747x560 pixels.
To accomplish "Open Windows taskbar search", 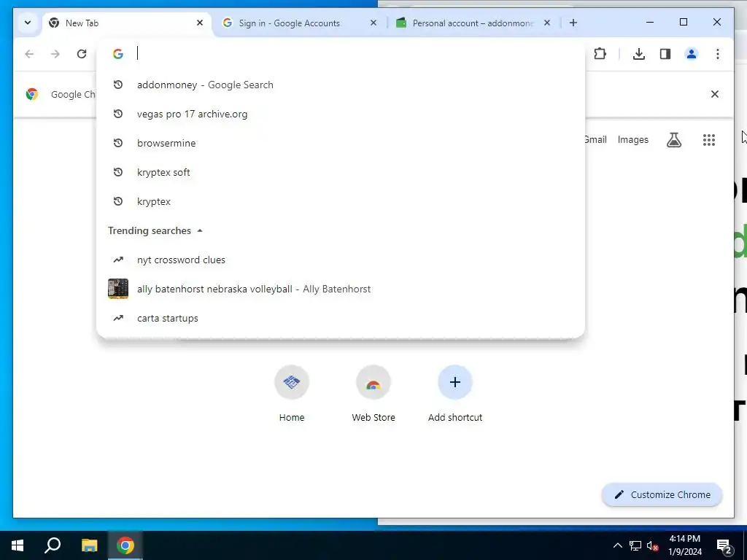I will click(53, 545).
